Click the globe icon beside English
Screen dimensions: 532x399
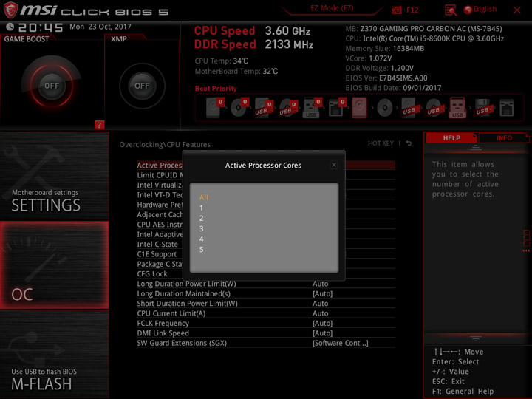coord(468,10)
